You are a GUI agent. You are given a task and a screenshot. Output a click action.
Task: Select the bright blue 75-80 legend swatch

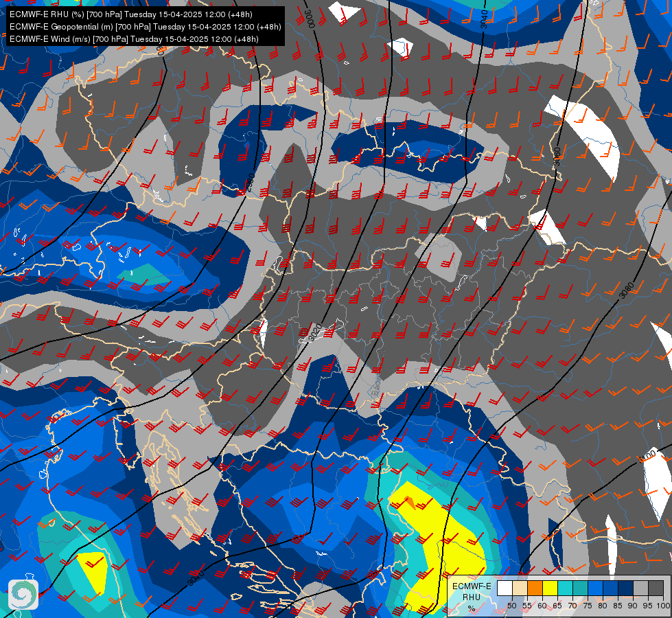pyautogui.click(x=595, y=588)
